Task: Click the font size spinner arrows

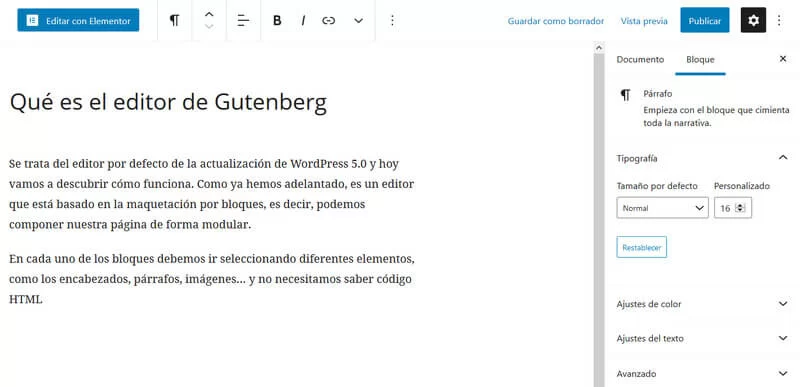Action: point(741,208)
